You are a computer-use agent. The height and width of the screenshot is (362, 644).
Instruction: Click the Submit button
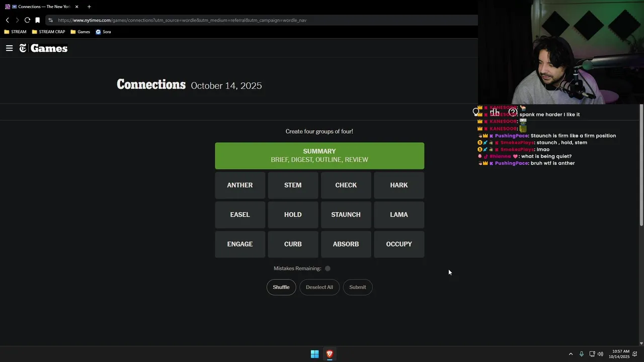[x=358, y=287]
